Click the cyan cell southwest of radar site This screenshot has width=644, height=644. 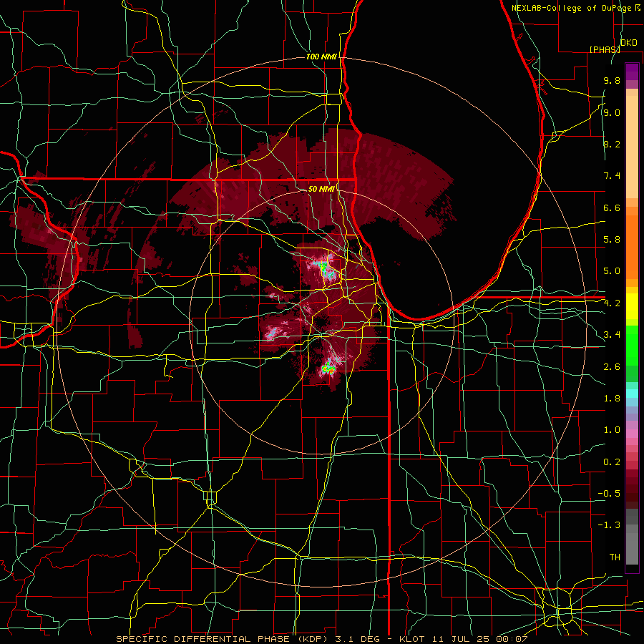tap(270, 333)
